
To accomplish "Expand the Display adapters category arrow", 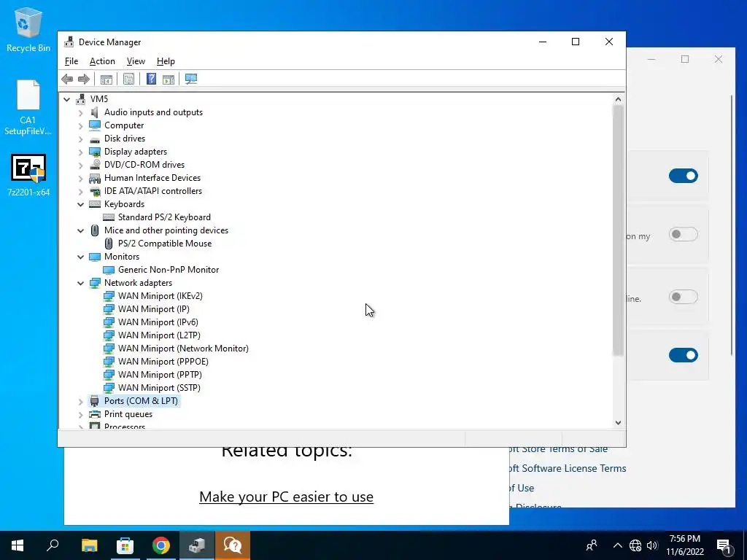I will 80,152.
